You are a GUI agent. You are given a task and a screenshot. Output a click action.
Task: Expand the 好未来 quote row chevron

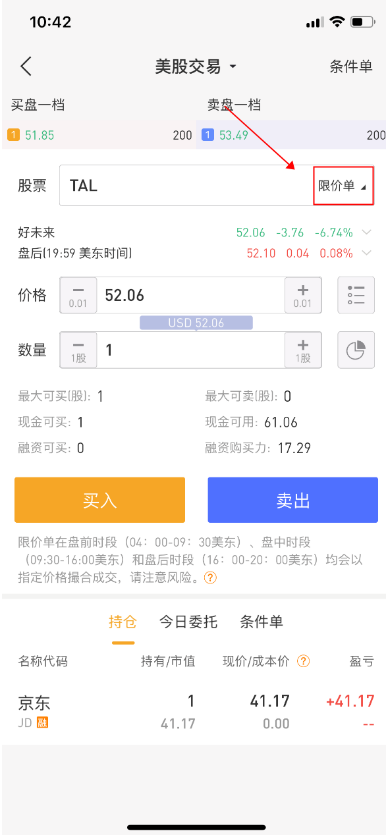click(x=366, y=233)
